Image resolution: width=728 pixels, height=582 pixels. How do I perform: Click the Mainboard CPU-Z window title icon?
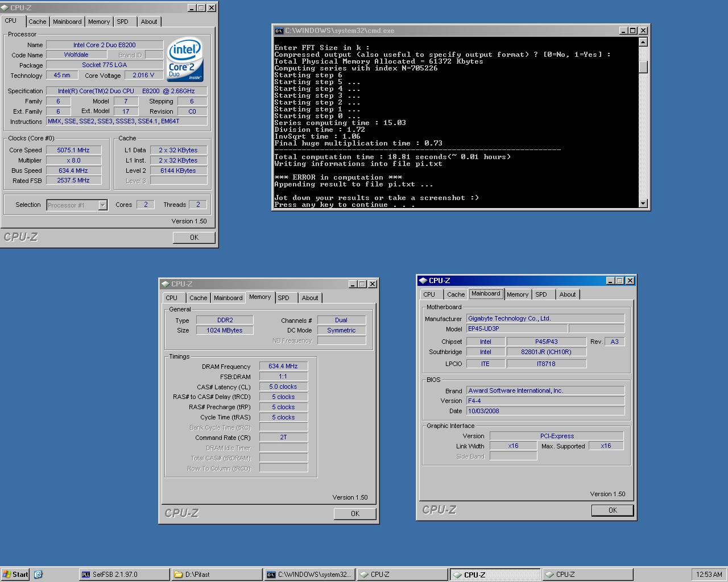click(x=423, y=280)
